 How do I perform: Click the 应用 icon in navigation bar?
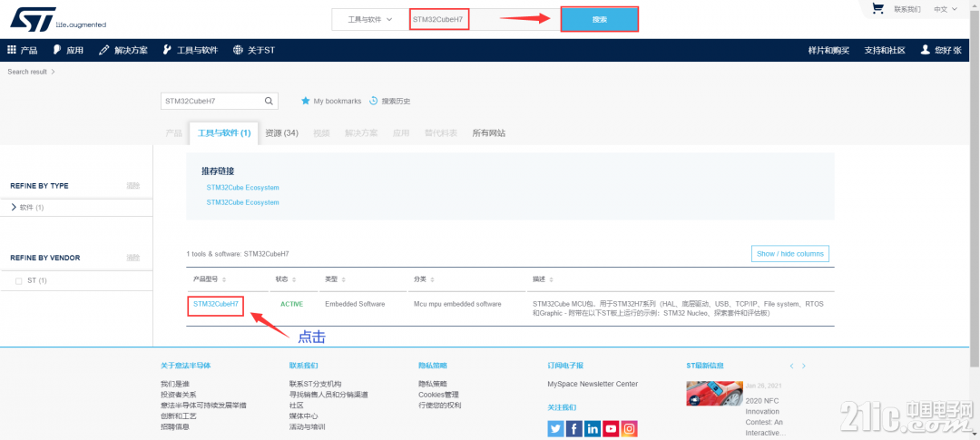(x=57, y=50)
